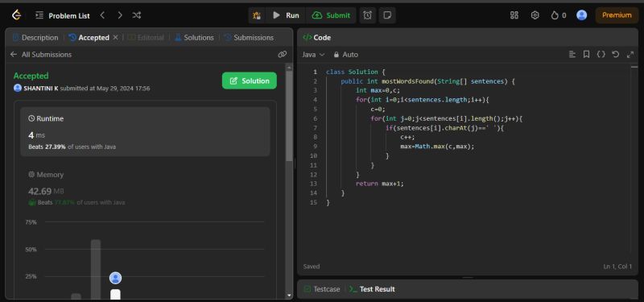Viewport: 644px width, 302px height.
Task: Open the user avatar menu
Action: (x=581, y=15)
